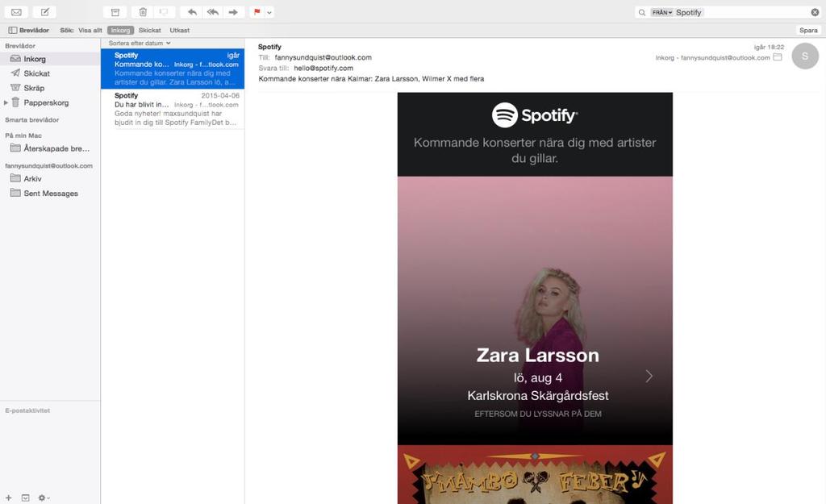This screenshot has height=504, width=826.
Task: Open the FRÅN search token dropdown
Action: 662,12
